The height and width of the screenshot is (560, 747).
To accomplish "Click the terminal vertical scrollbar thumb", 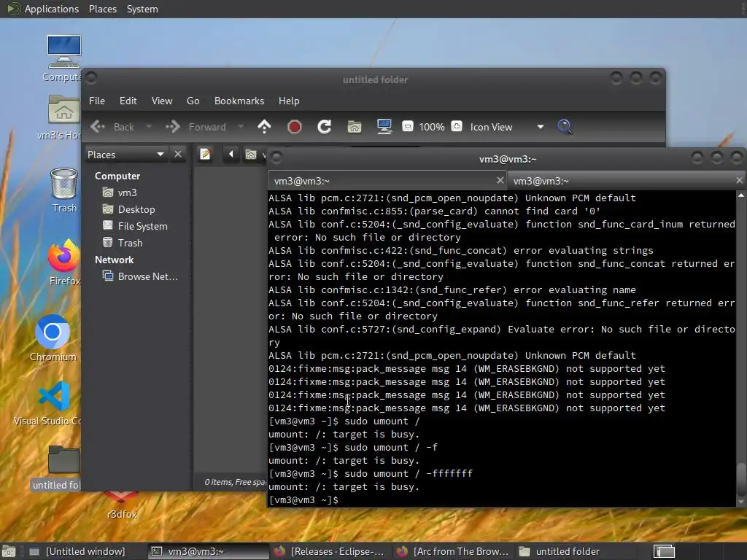I will coord(741,480).
